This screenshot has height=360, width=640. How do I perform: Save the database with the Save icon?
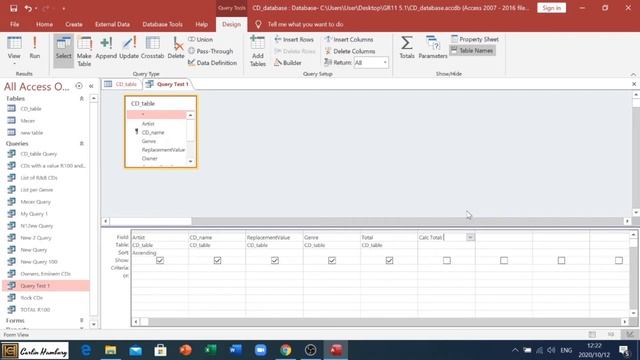tap(13, 8)
